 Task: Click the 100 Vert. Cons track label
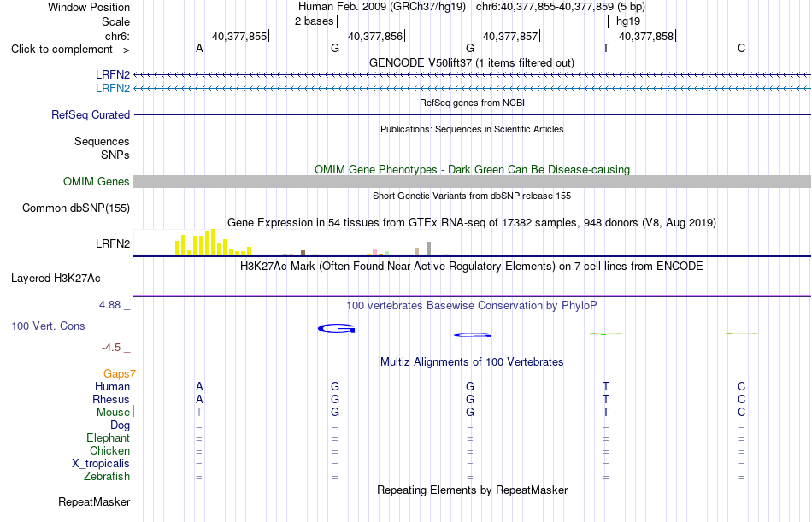click(48, 326)
